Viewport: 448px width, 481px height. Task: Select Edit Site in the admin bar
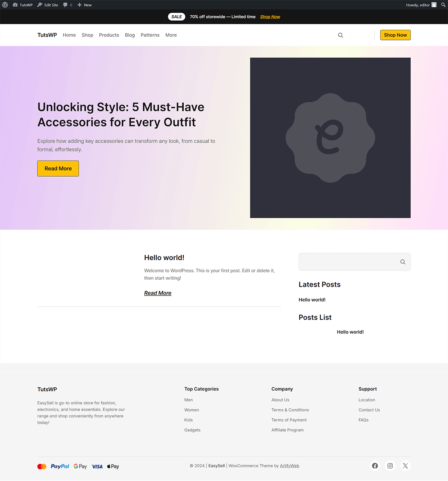[x=47, y=5]
